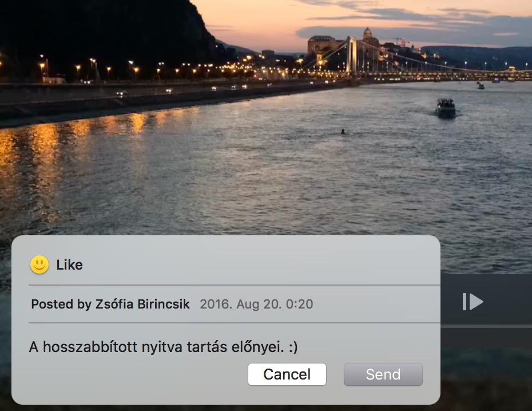This screenshot has width=532, height=411.
Task: Step forward one frame in video
Action: click(473, 301)
